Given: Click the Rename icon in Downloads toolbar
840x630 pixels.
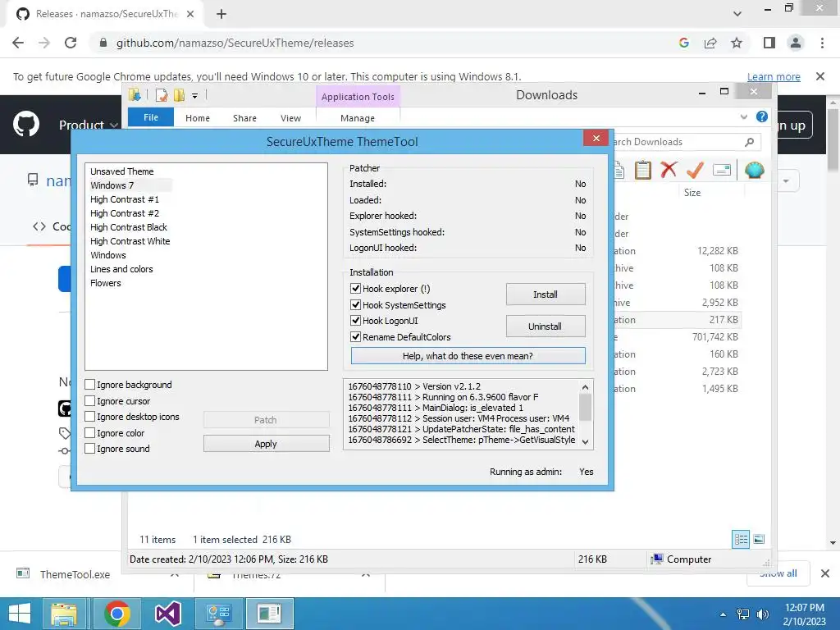Looking at the screenshot, I should pyautogui.click(x=722, y=171).
